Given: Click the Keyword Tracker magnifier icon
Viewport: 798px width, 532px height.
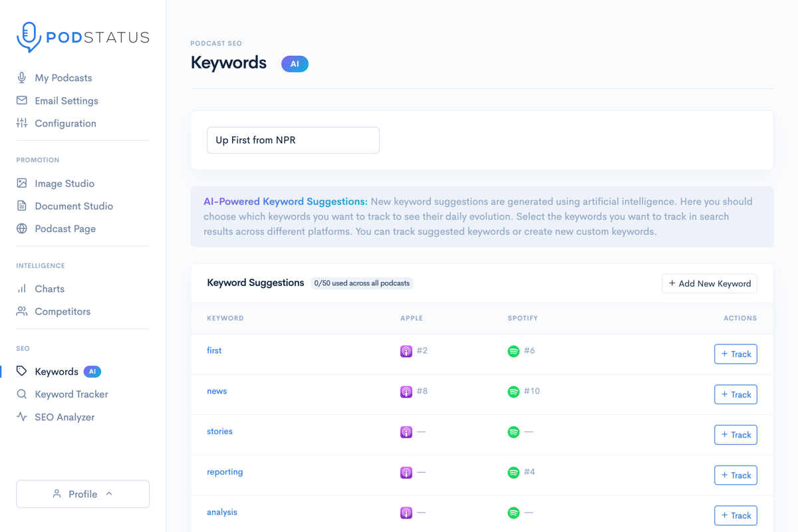Looking at the screenshot, I should tap(22, 394).
